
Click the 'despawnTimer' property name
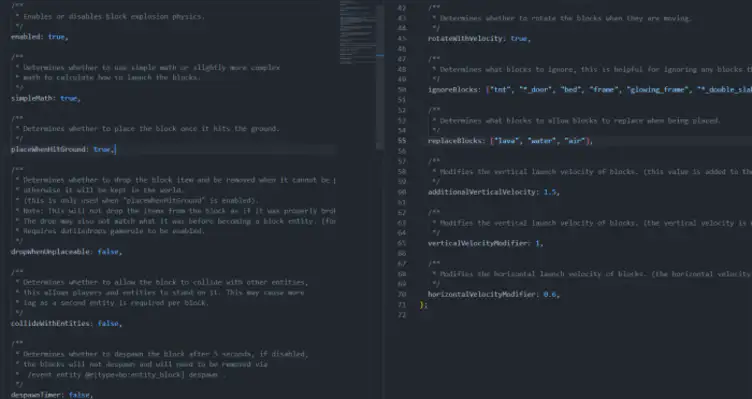(36, 395)
